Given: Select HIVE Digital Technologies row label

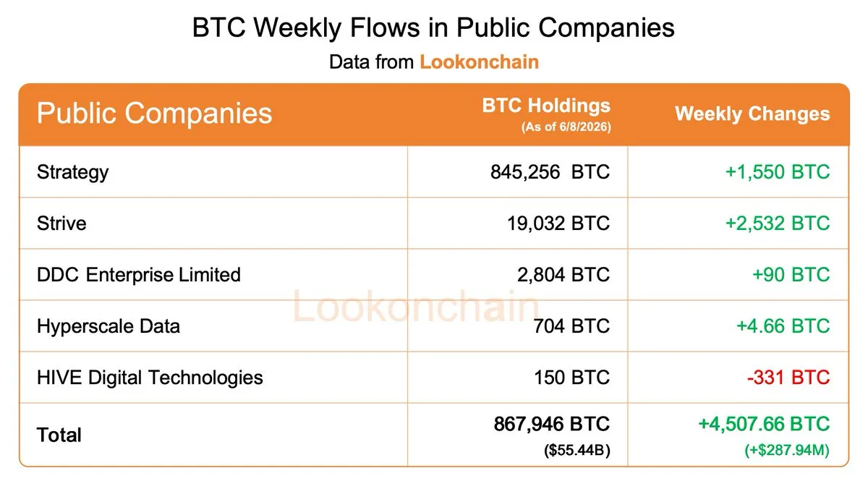Looking at the screenshot, I should coord(150,378).
